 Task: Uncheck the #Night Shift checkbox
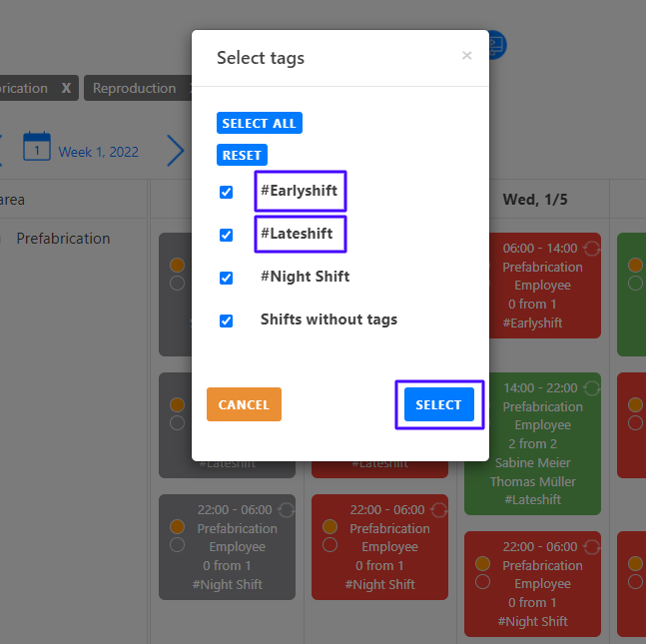tap(226, 278)
